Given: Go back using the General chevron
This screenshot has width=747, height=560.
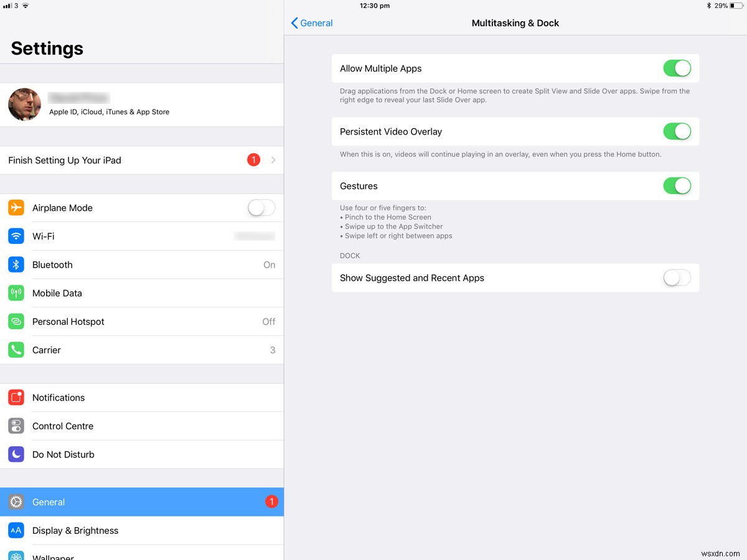Looking at the screenshot, I should [312, 23].
